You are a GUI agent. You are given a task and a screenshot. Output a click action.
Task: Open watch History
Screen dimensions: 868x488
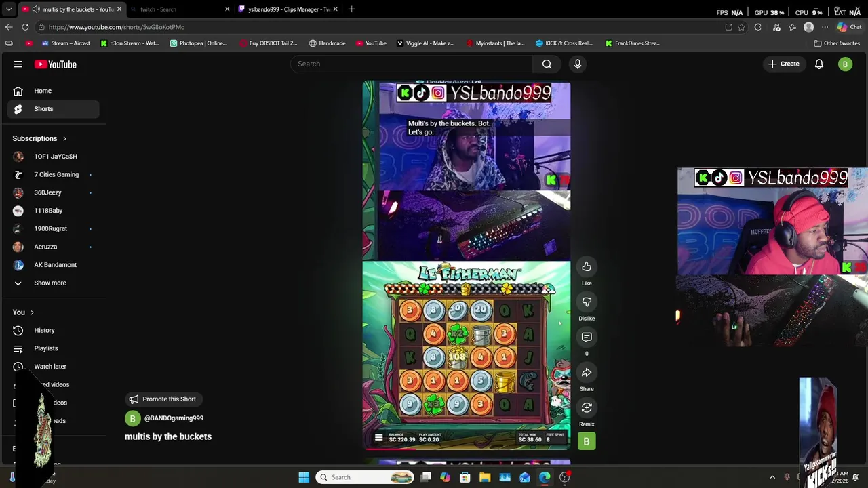[x=54, y=330]
